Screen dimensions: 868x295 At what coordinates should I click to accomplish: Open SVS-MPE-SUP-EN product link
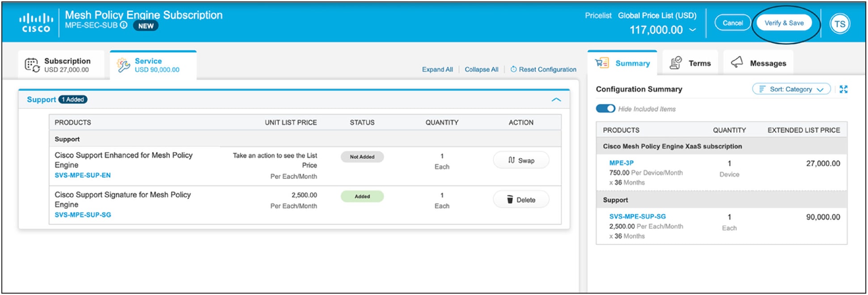pos(83,175)
